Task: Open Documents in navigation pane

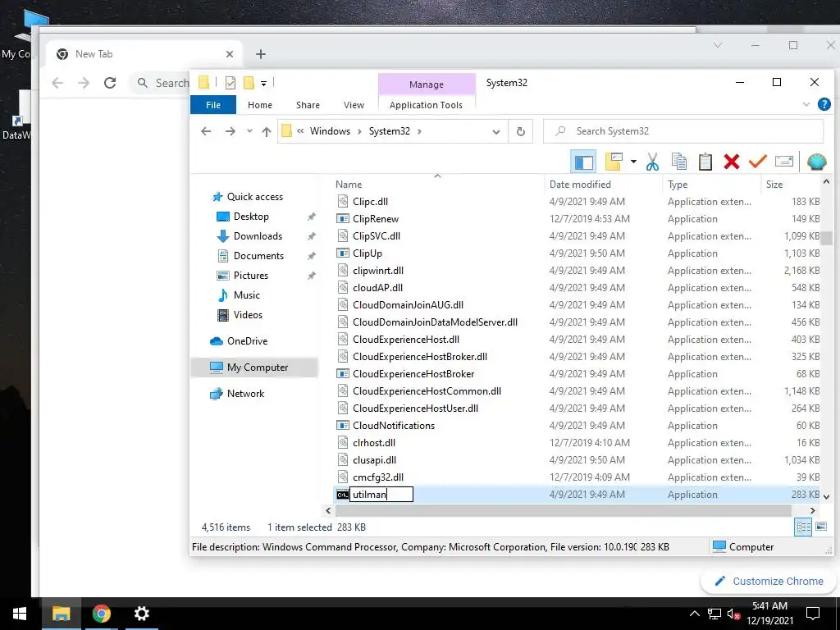Action: pos(258,256)
